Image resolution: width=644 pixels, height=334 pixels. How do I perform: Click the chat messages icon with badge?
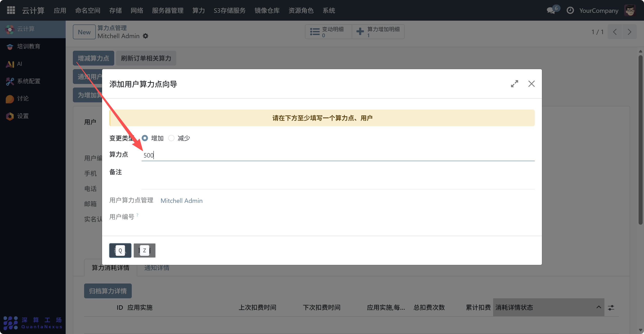[x=551, y=10]
